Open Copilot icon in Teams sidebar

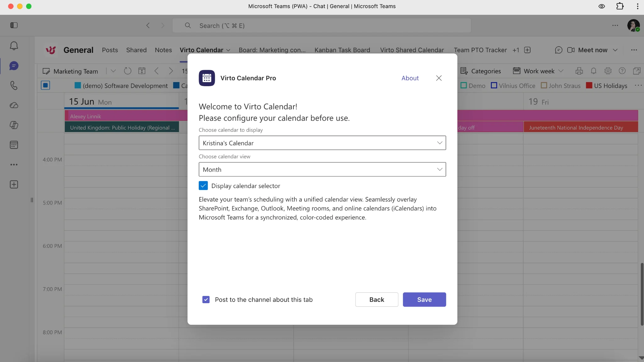point(14,125)
